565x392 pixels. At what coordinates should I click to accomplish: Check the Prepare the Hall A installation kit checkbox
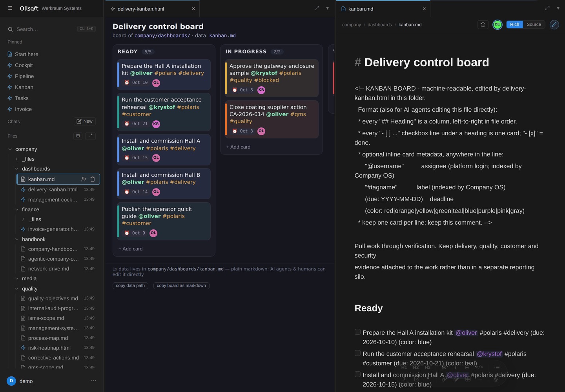357,332
